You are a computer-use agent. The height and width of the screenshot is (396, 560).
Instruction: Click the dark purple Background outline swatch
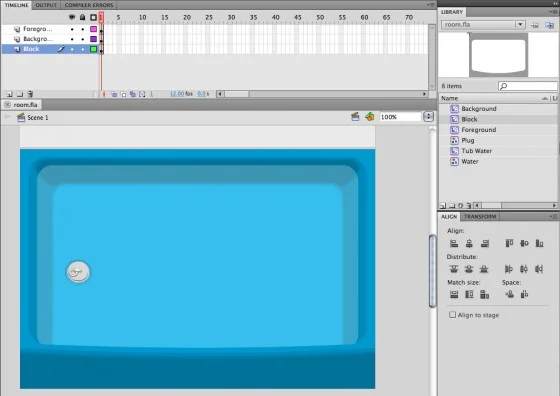click(94, 39)
